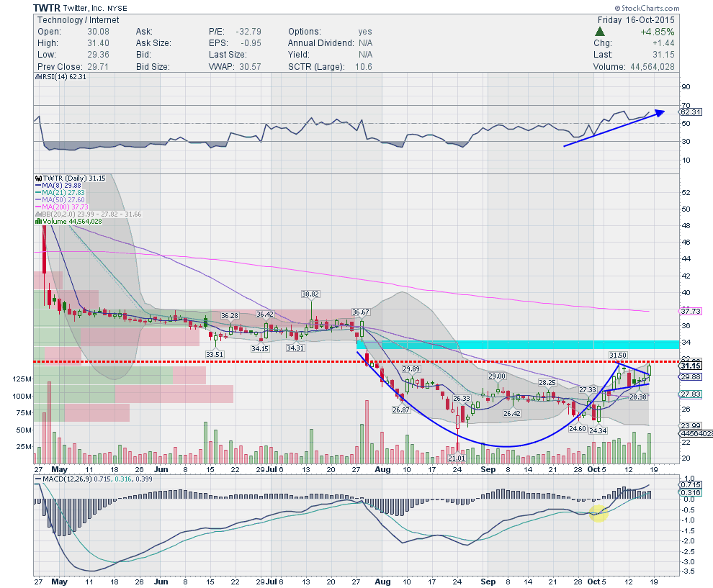Screen dimensions: 713x588
Task: Click the EPS value -0.95
Action: [x=251, y=43]
